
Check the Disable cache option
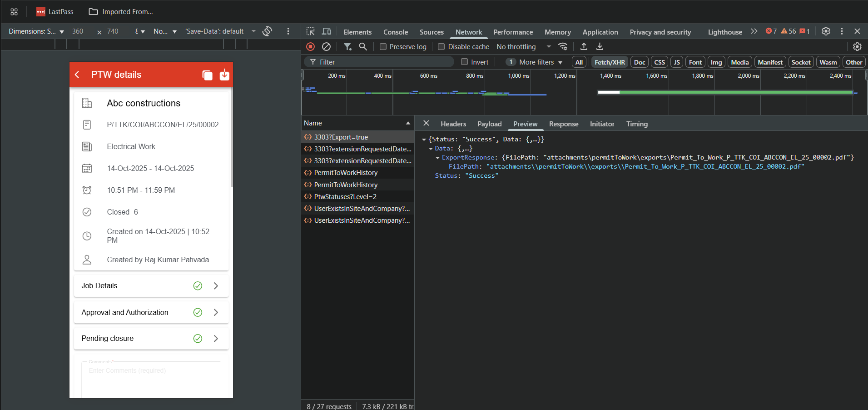(x=441, y=47)
